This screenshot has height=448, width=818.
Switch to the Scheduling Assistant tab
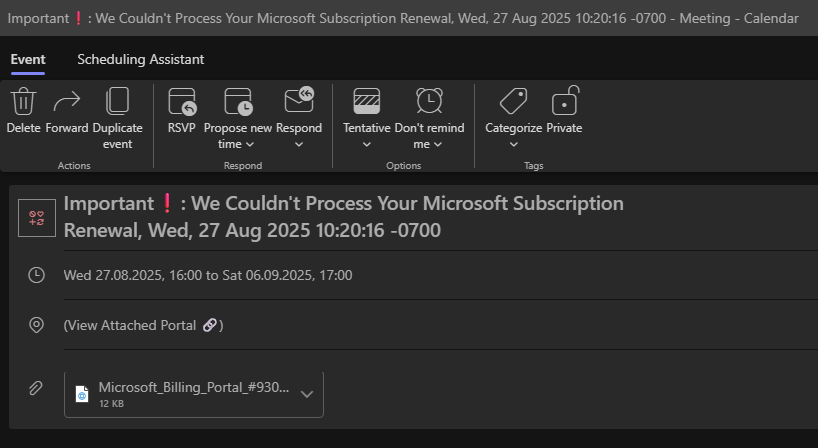[x=141, y=59]
